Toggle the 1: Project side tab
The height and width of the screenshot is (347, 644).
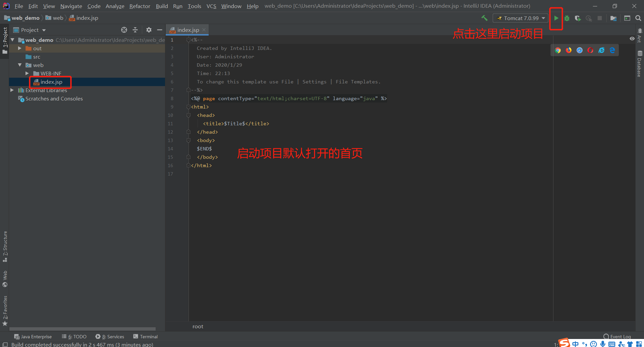click(x=5, y=41)
